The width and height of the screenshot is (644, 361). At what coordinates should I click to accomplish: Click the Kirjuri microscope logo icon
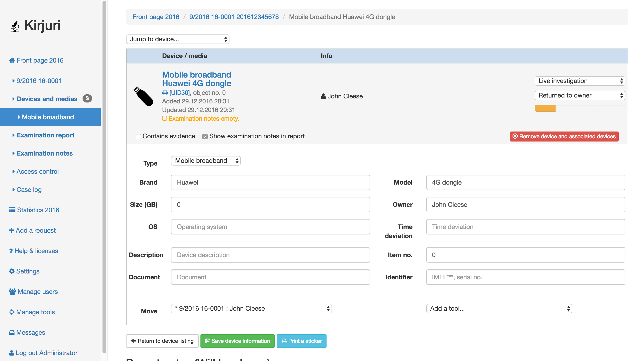pos(15,26)
